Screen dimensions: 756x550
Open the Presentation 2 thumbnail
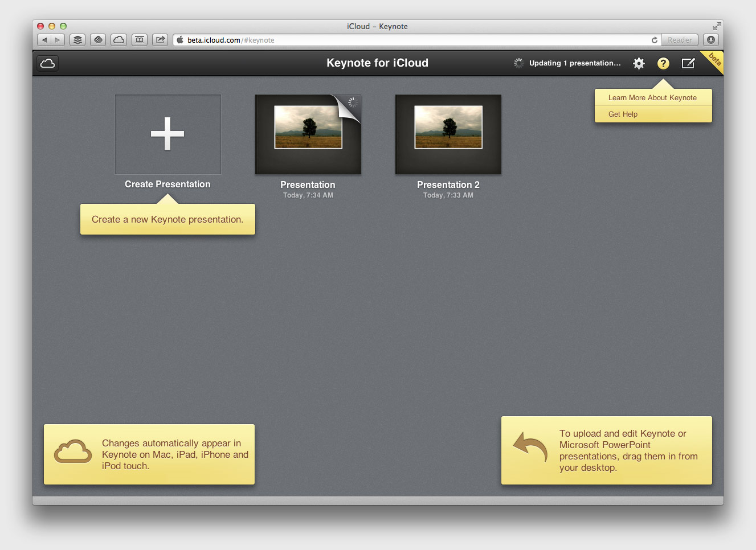click(x=448, y=134)
